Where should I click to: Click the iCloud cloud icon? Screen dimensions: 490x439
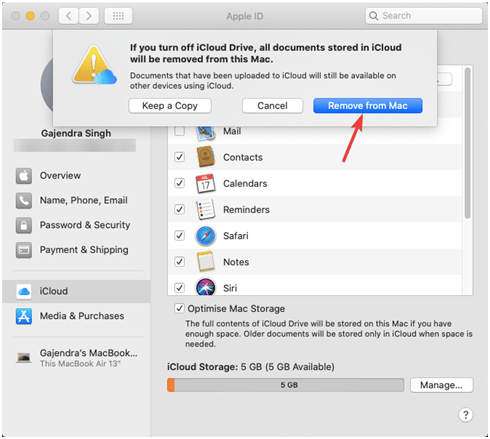pyautogui.click(x=24, y=291)
